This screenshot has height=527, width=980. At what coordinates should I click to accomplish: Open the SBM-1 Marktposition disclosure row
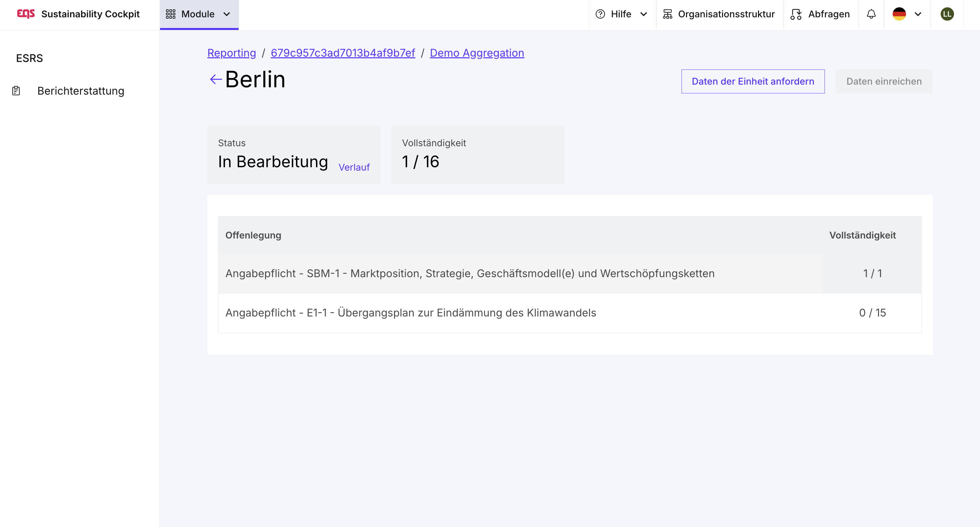tap(469, 273)
